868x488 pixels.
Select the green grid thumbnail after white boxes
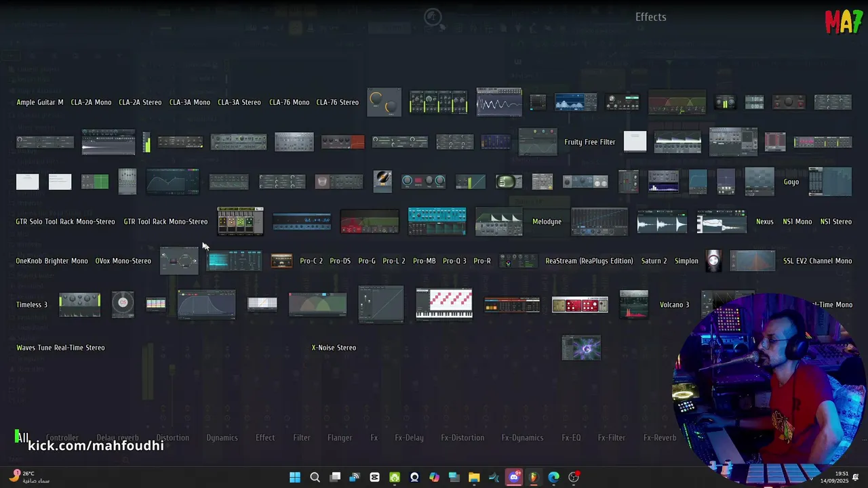(95, 182)
